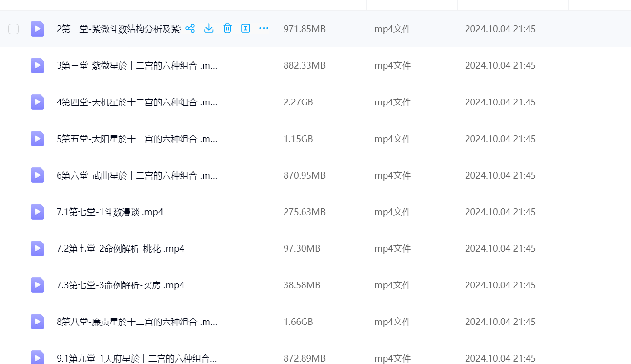Viewport: 631px width, 364px height.
Task: Click the video icon of 7.1第七堂 file
Action: coord(38,212)
